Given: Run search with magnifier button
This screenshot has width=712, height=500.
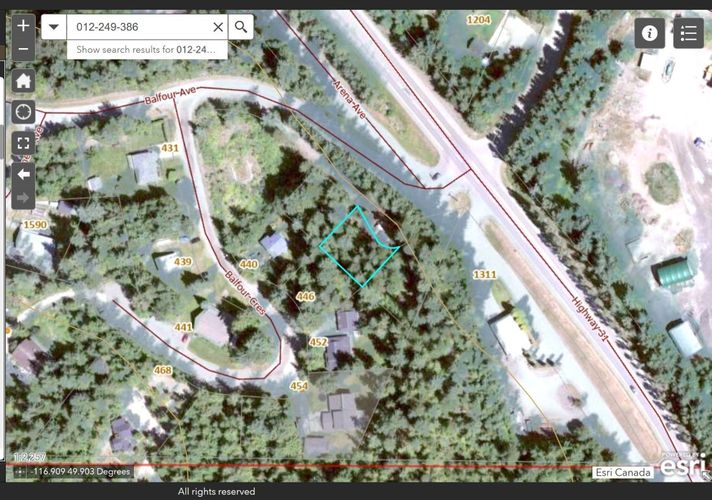Looking at the screenshot, I should pyautogui.click(x=240, y=27).
